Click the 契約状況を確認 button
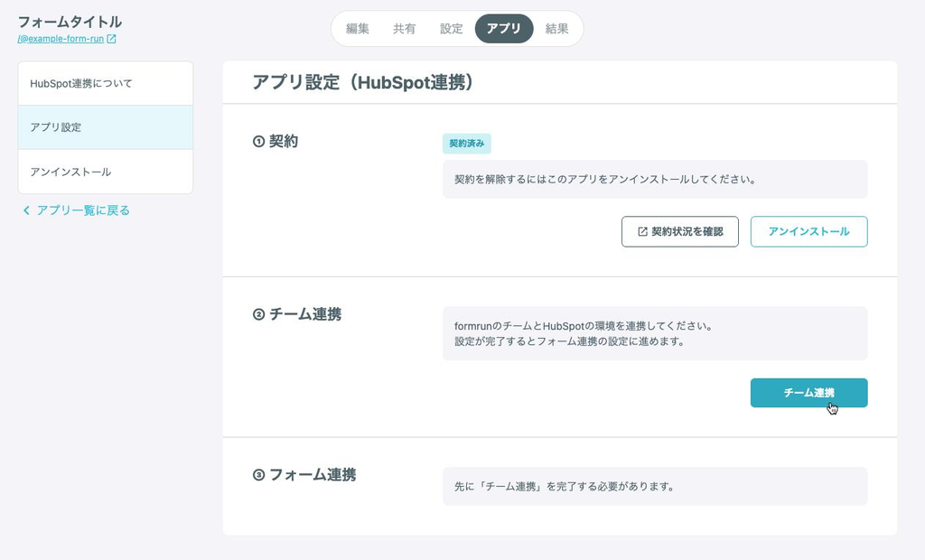Screen dimensions: 925x560 [x=679, y=231]
